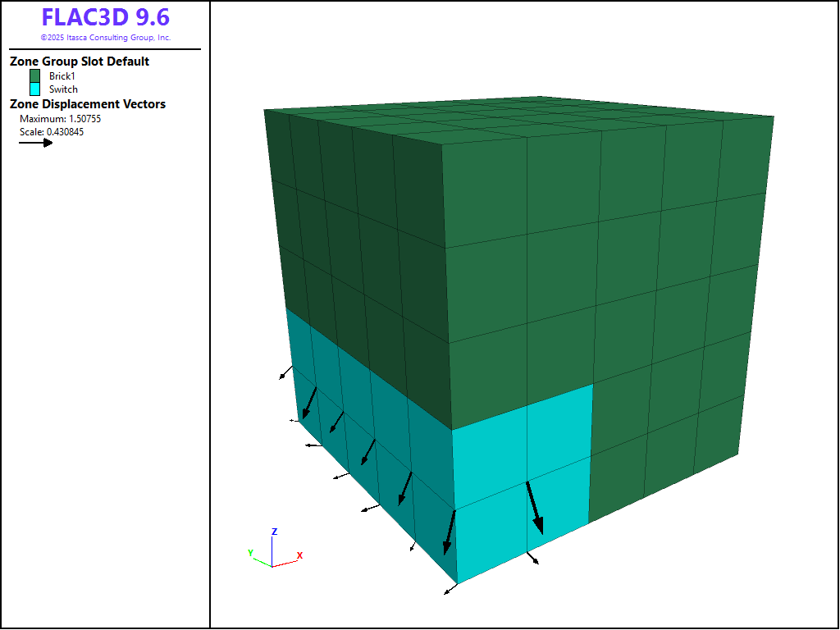
Task: Click the legend's black scale arrow icon
Action: click(x=35, y=143)
